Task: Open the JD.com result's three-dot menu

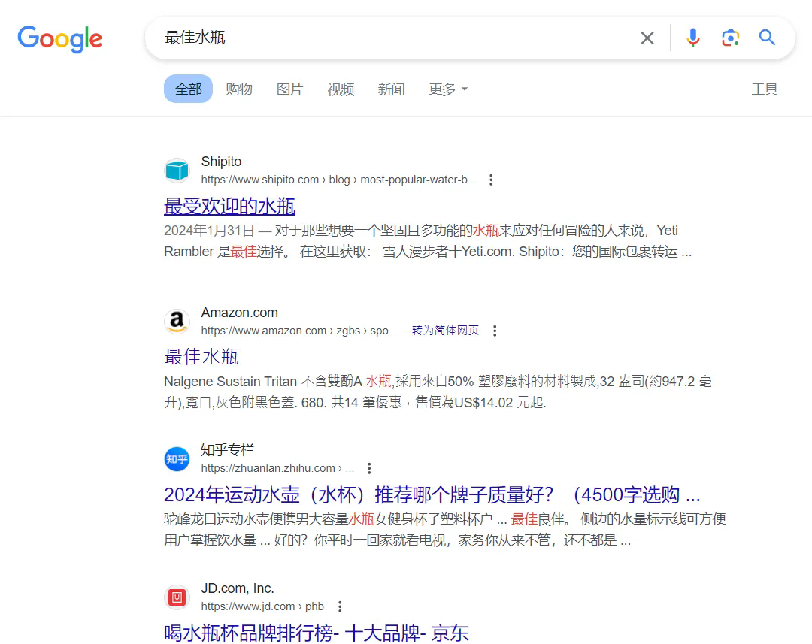Action: pyautogui.click(x=340, y=606)
